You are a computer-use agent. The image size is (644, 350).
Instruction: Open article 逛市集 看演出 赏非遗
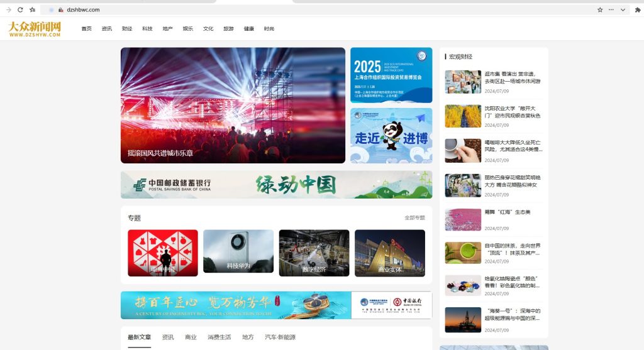[x=512, y=77]
